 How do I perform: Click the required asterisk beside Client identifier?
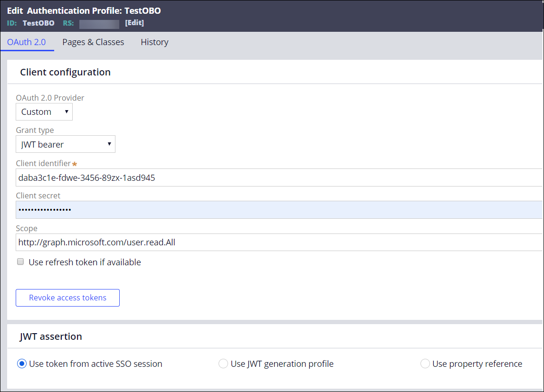pyautogui.click(x=75, y=164)
